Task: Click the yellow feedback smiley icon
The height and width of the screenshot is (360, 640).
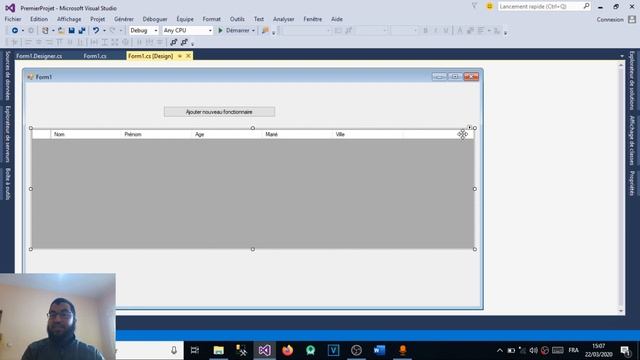Action: click(489, 7)
